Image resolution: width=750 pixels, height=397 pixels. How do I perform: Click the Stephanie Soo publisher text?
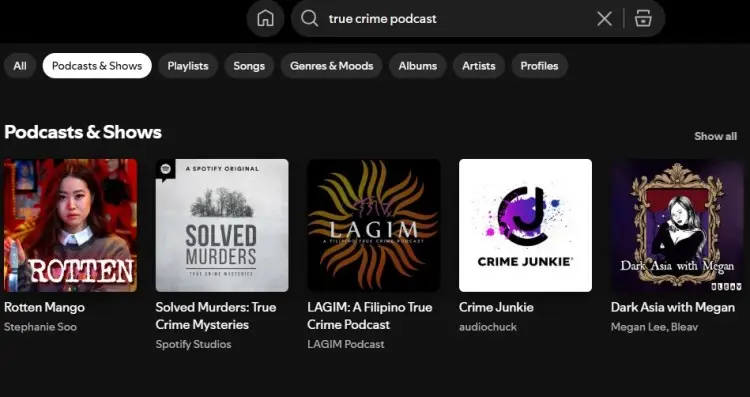click(40, 327)
